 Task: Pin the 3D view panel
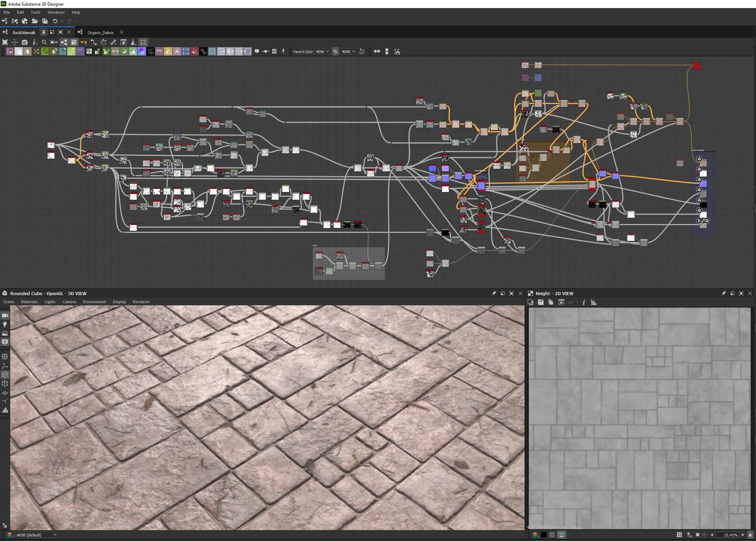coord(494,293)
